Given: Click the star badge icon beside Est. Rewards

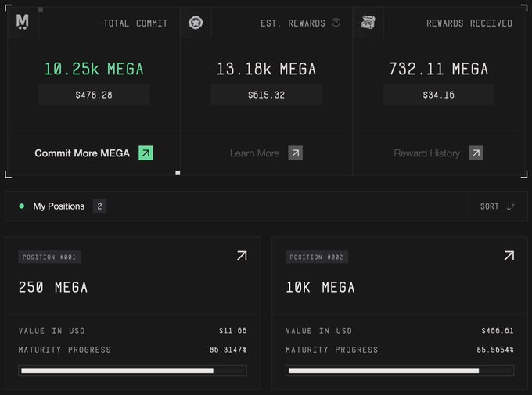Looking at the screenshot, I should pos(196,23).
